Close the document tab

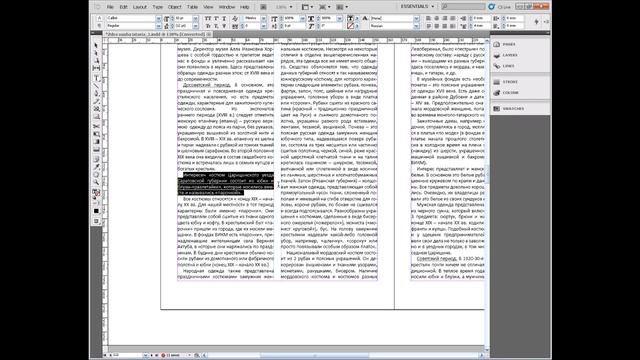(x=209, y=34)
